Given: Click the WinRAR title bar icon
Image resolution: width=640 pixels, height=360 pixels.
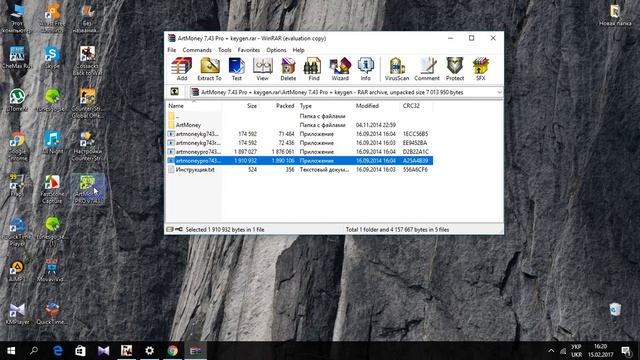Looking at the screenshot, I should click(x=172, y=38).
